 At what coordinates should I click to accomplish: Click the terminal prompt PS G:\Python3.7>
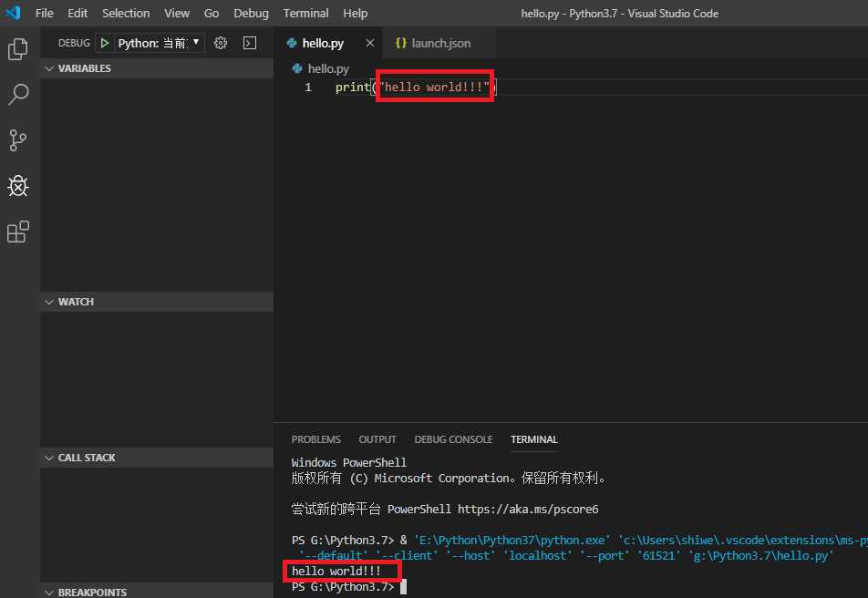tap(343, 587)
